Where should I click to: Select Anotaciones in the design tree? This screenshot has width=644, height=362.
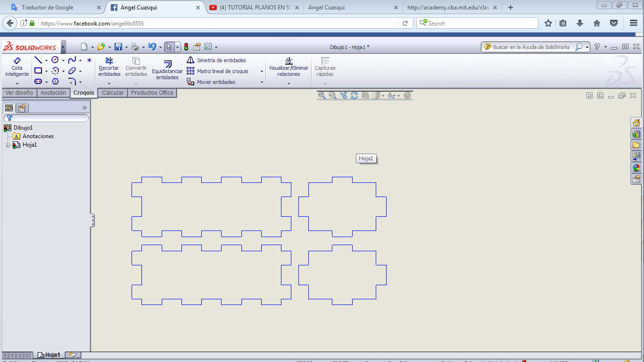click(33, 136)
